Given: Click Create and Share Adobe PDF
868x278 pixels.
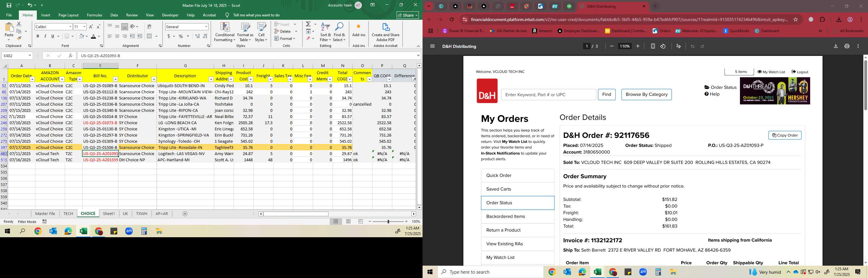Looking at the screenshot, I should [385, 32].
